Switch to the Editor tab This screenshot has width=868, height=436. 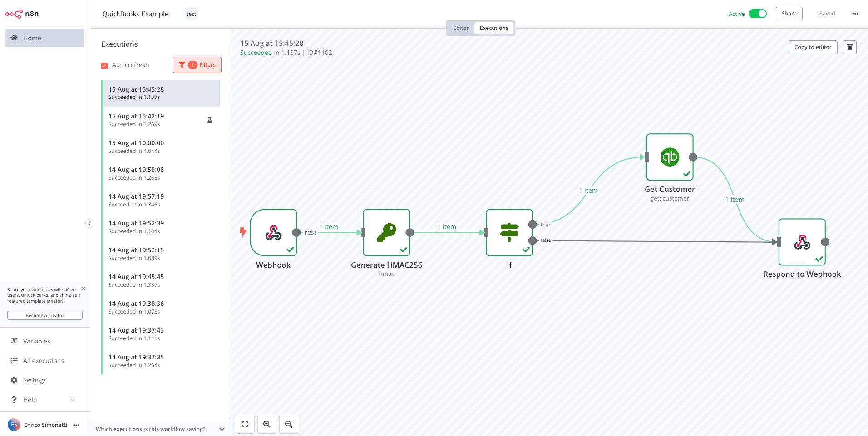coord(461,28)
